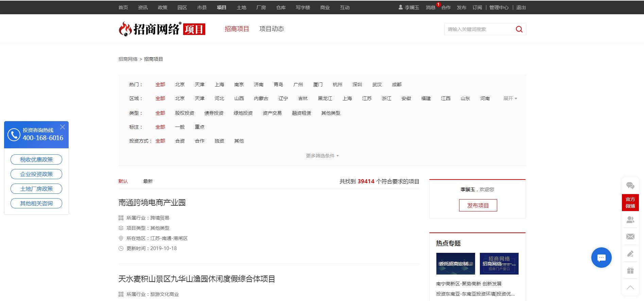Filter 投资方式 by 独资
The height and width of the screenshot is (301, 644).
coord(219,141)
